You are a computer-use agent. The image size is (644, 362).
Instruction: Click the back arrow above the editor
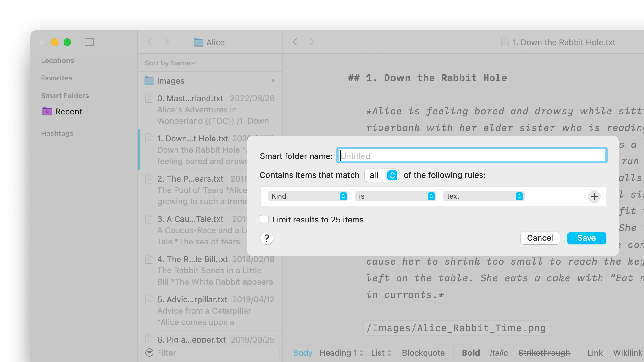(x=295, y=42)
